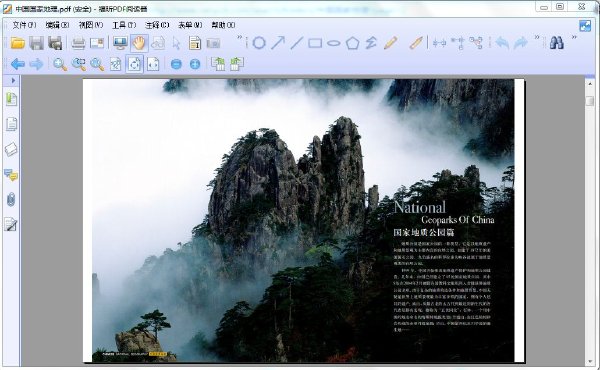Open the 表单(M) menu

click(190, 25)
